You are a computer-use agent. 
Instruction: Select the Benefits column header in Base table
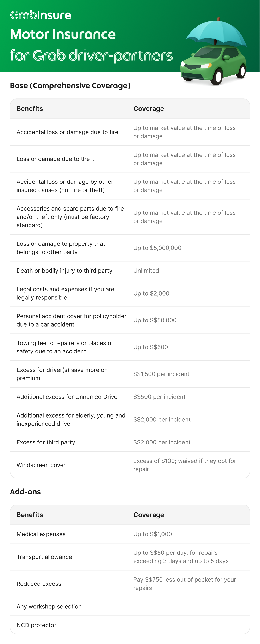tap(30, 109)
